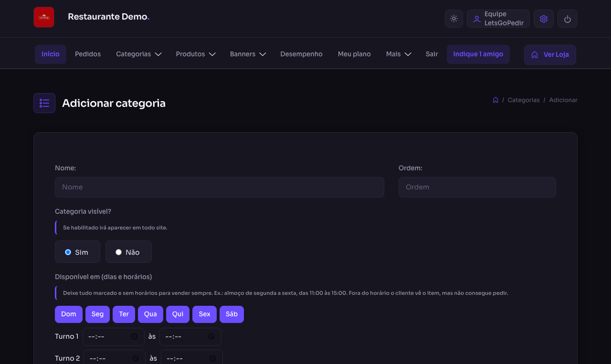Open the Turno 2 end time clock picker
Screen dimensions: 611x364
pos(213,358)
